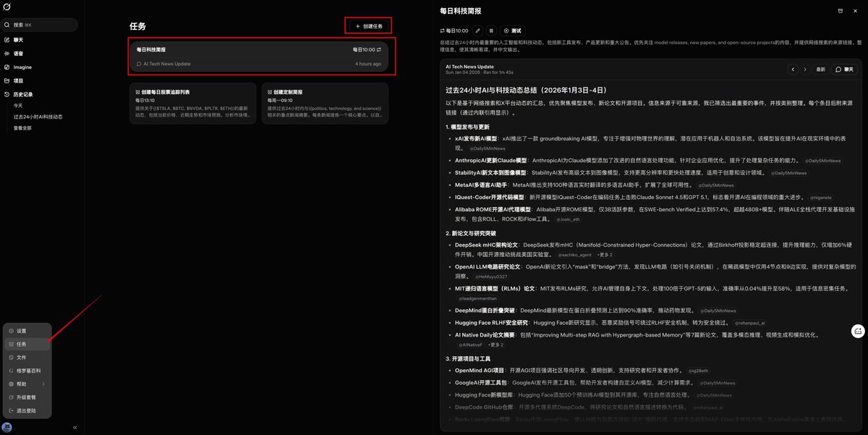Viewport: 868px width, 435px height.
Task: Click 退出登陆 to sign out
Action: click(x=26, y=410)
